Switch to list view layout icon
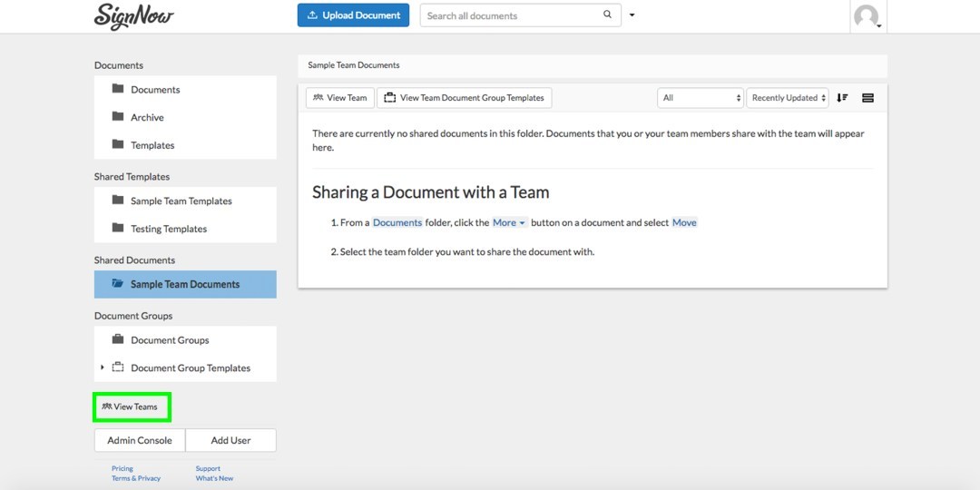Image resolution: width=980 pixels, height=490 pixels. pyautogui.click(x=867, y=98)
